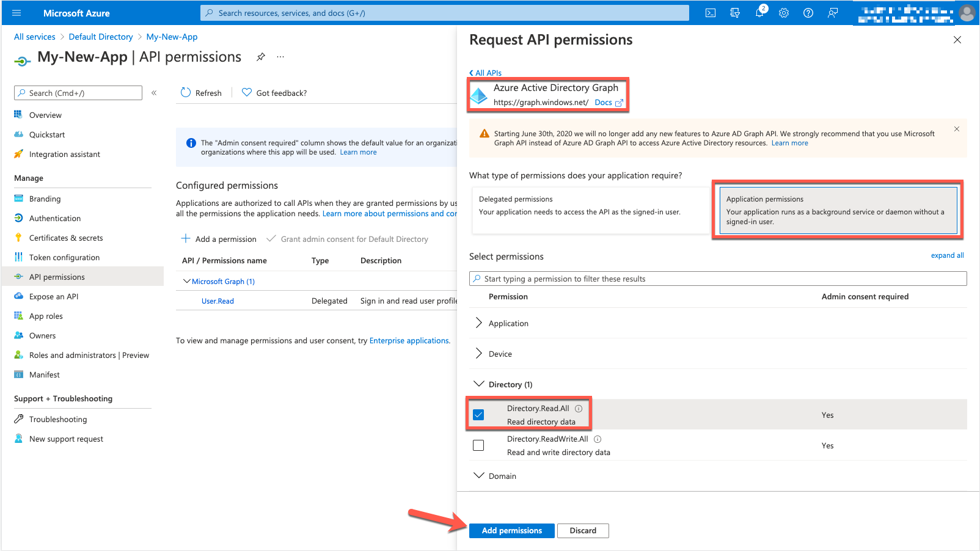Open Token configuration
Viewport: 980px width, 551px height.
pos(64,257)
